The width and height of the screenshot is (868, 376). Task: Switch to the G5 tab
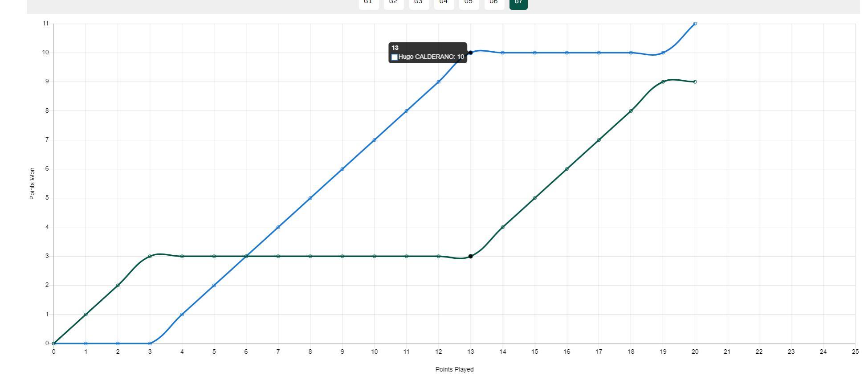469,3
